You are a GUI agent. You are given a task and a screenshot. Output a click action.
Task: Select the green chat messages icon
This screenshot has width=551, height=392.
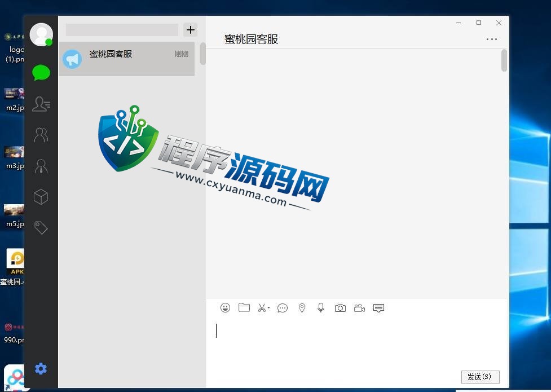coord(41,73)
